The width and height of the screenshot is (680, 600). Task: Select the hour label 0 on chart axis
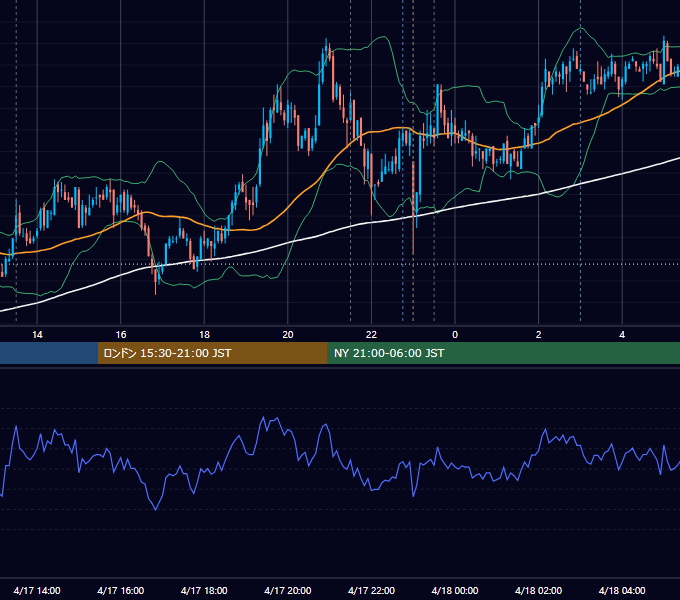click(x=455, y=335)
